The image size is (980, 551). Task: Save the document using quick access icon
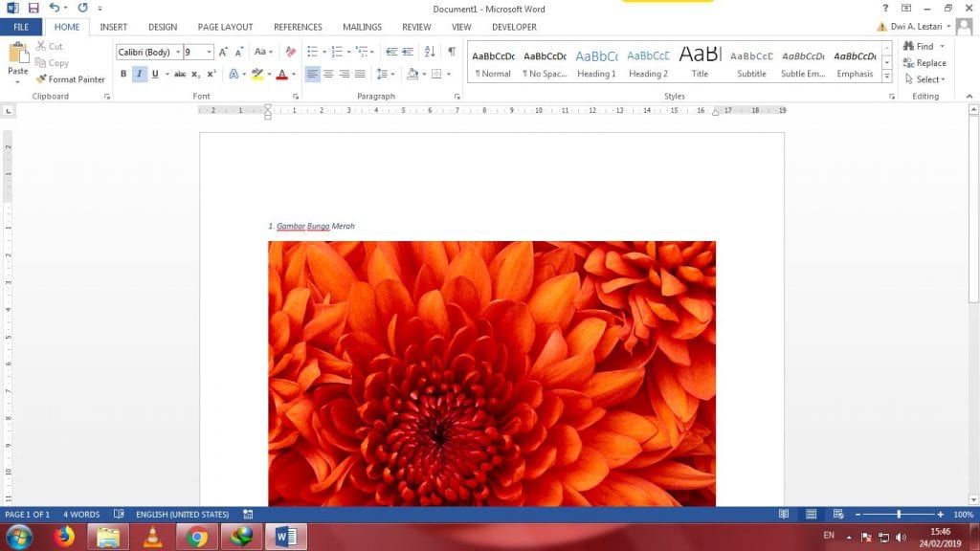[33, 8]
